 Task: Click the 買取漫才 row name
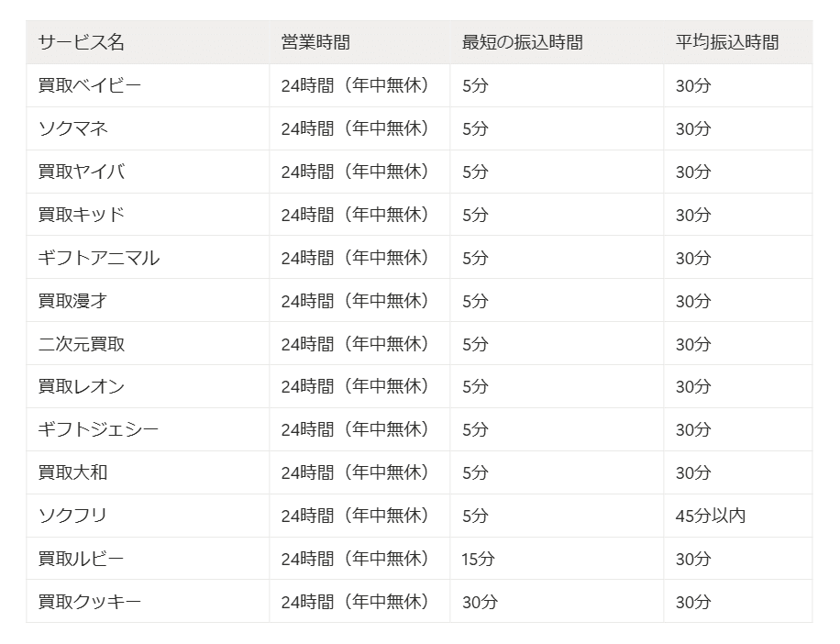[x=72, y=301]
